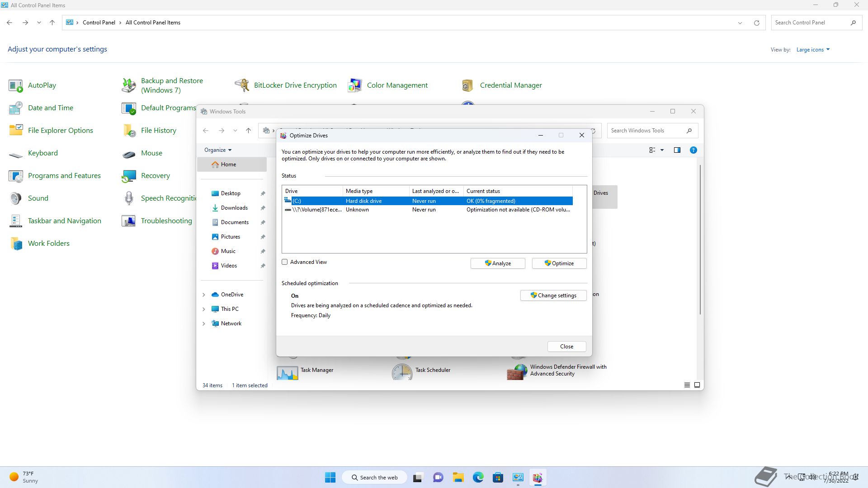Select Home in Windows Tools sidebar

coord(232,164)
